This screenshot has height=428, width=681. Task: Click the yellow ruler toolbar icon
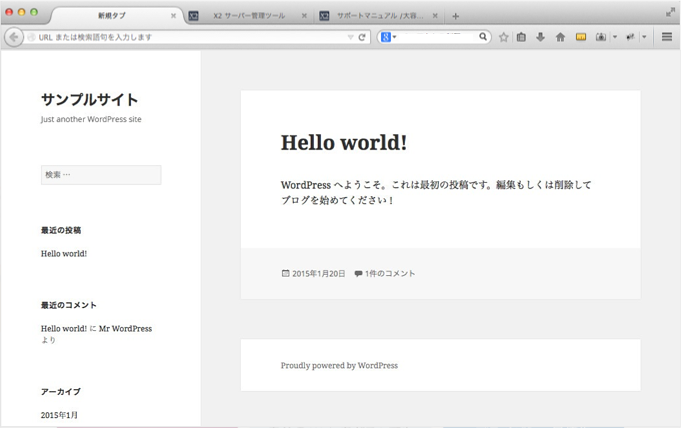pyautogui.click(x=581, y=37)
